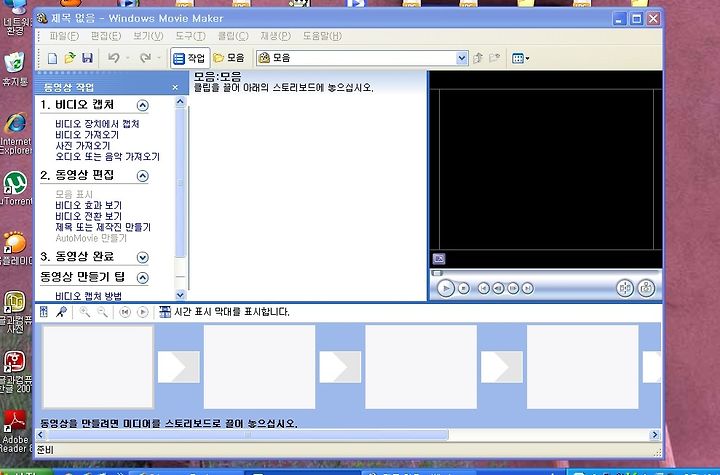Screen dimensions: 720x475
Task: Click the timeline Zoom Out magnifier
Action: (102, 312)
